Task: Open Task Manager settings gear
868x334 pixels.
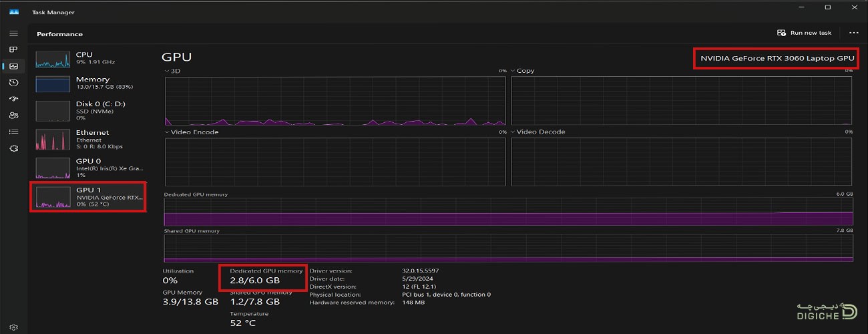Action: (x=13, y=327)
